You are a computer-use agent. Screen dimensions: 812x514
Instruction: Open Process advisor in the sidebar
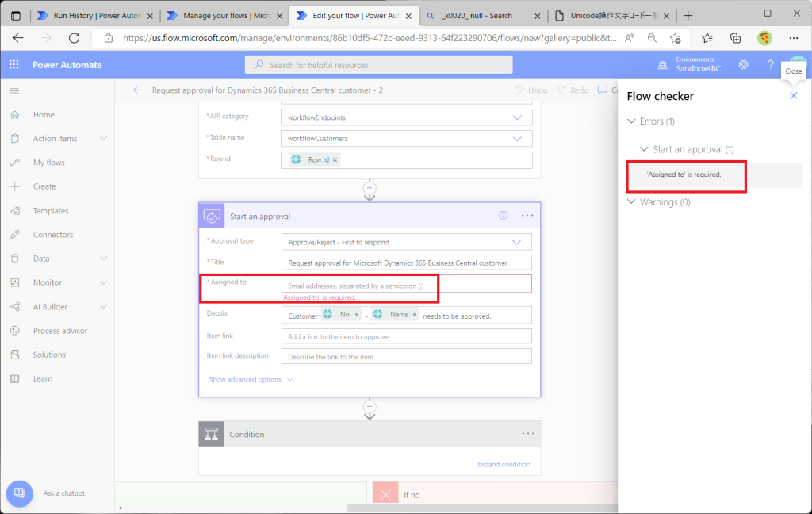click(x=60, y=331)
